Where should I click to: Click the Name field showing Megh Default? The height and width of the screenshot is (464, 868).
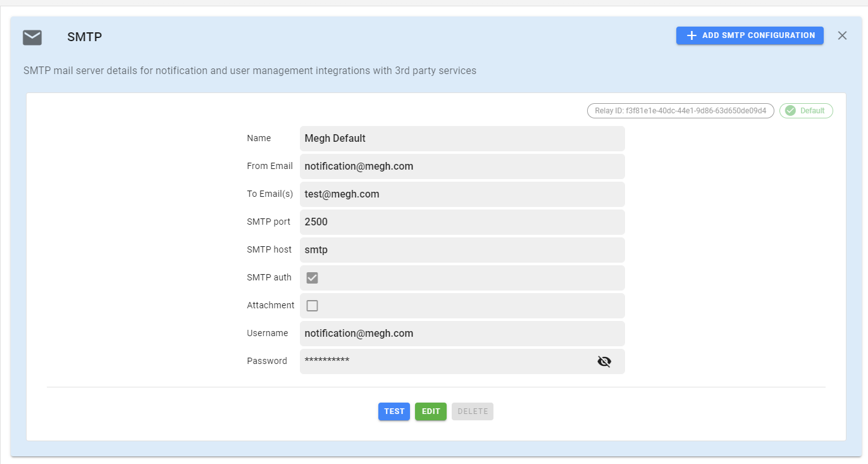[462, 138]
